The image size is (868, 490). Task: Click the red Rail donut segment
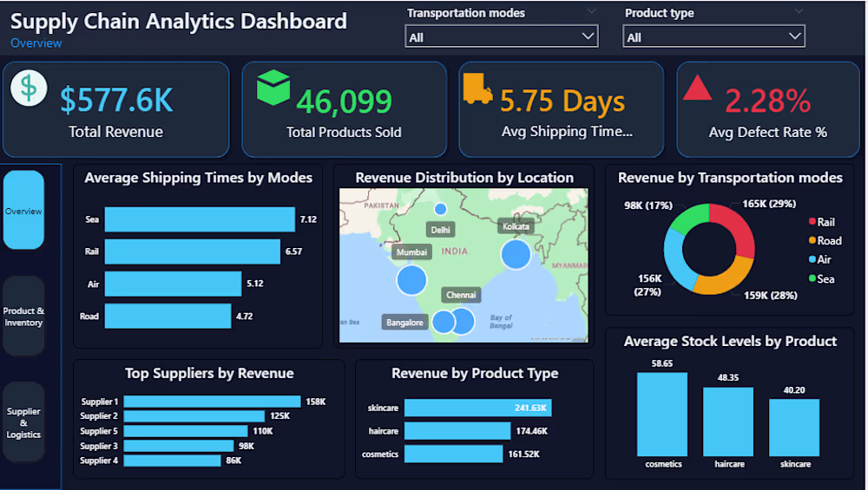click(739, 226)
